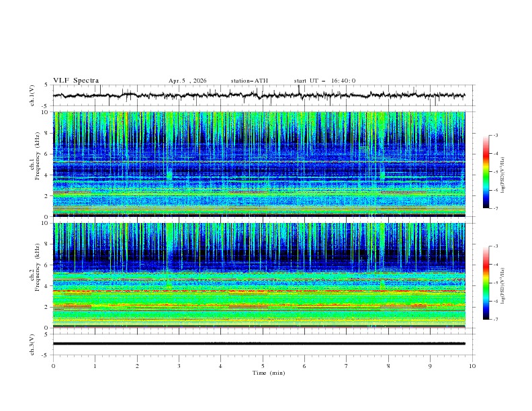This screenshot has height=411, width=532.
Task: Click the ch.3 flat black waveform trace
Action: point(259,344)
